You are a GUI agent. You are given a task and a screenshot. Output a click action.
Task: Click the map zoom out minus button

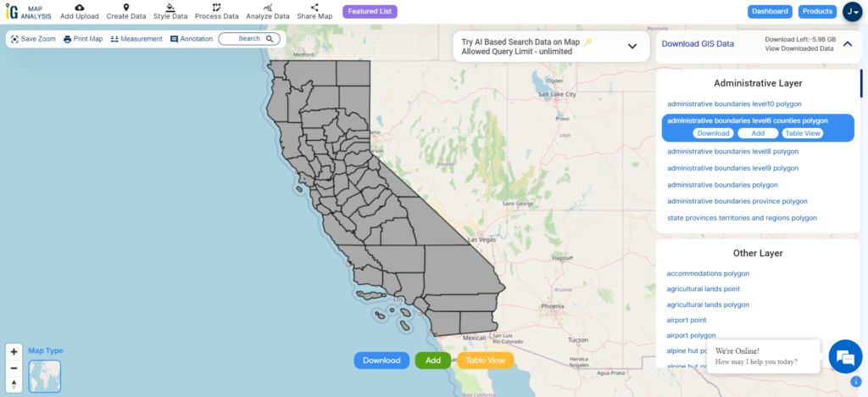(14, 367)
